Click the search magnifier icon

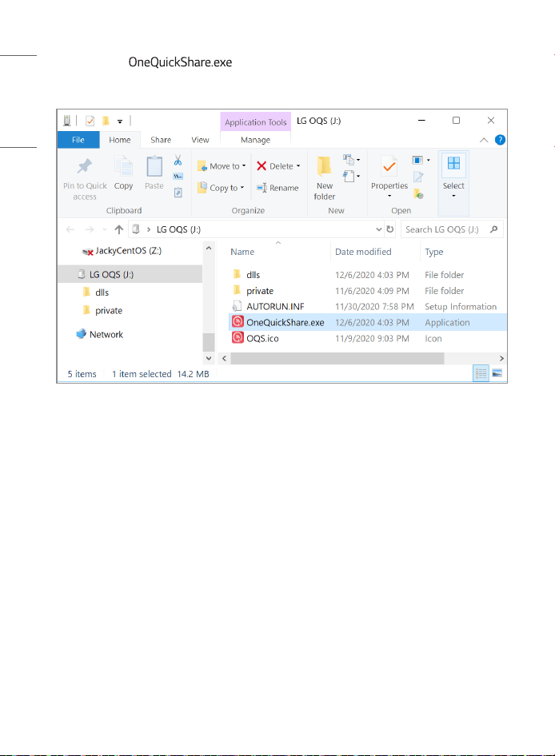click(x=493, y=229)
